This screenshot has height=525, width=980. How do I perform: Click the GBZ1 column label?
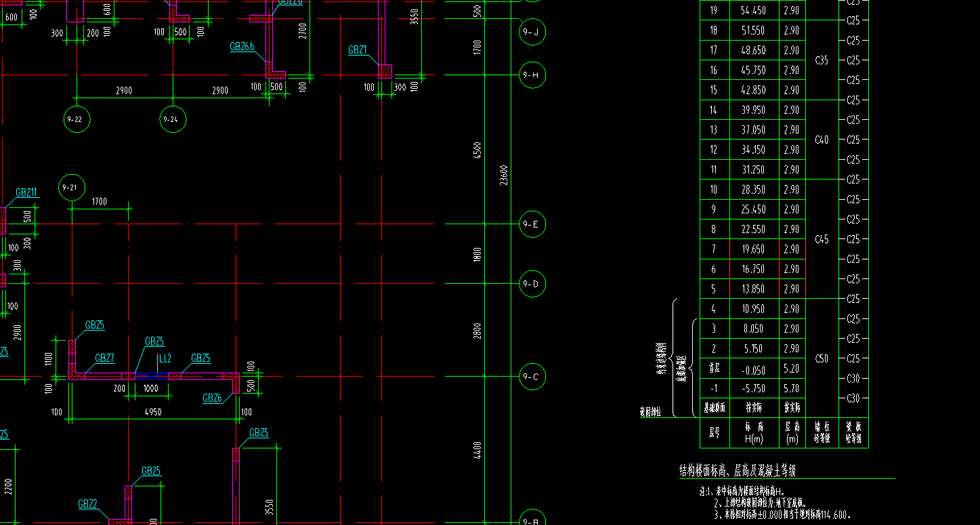coord(358,50)
